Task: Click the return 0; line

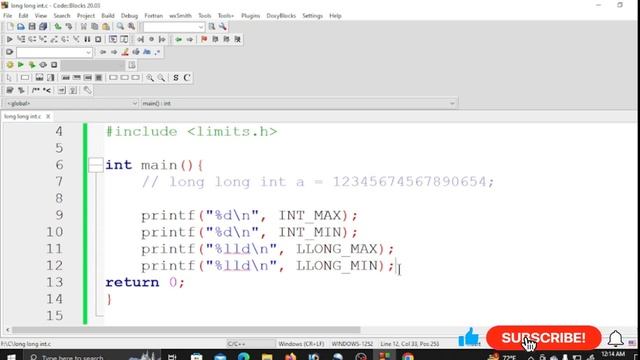Action: pyautogui.click(x=145, y=282)
